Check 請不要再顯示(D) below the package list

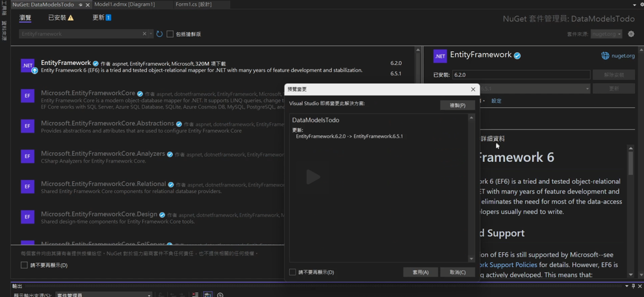click(x=24, y=265)
